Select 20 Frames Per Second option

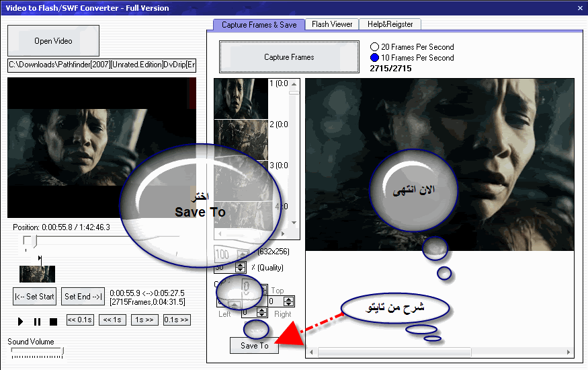click(x=375, y=47)
